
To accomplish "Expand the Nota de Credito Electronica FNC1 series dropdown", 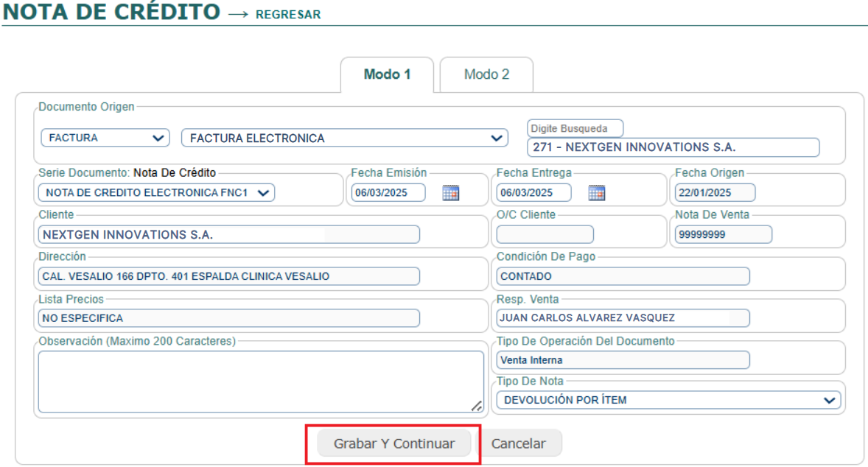I will click(x=156, y=193).
